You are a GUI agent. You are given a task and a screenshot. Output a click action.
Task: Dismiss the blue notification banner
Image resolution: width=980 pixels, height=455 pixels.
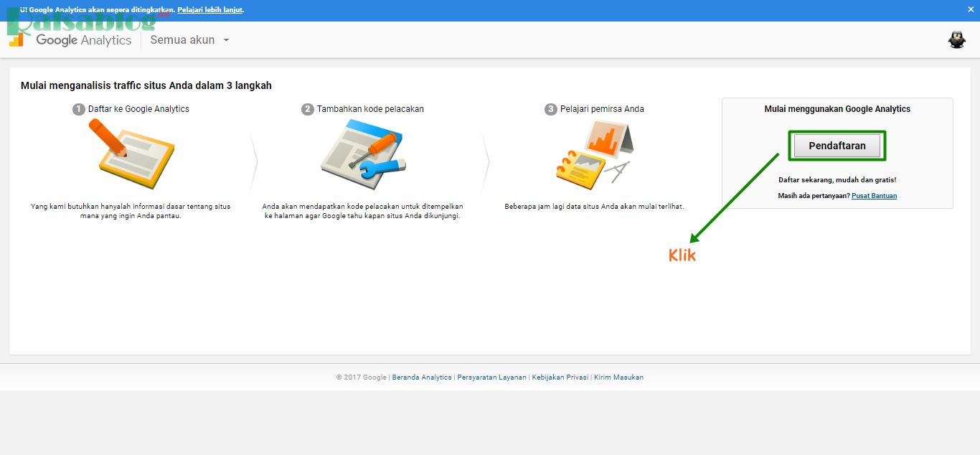(971, 10)
